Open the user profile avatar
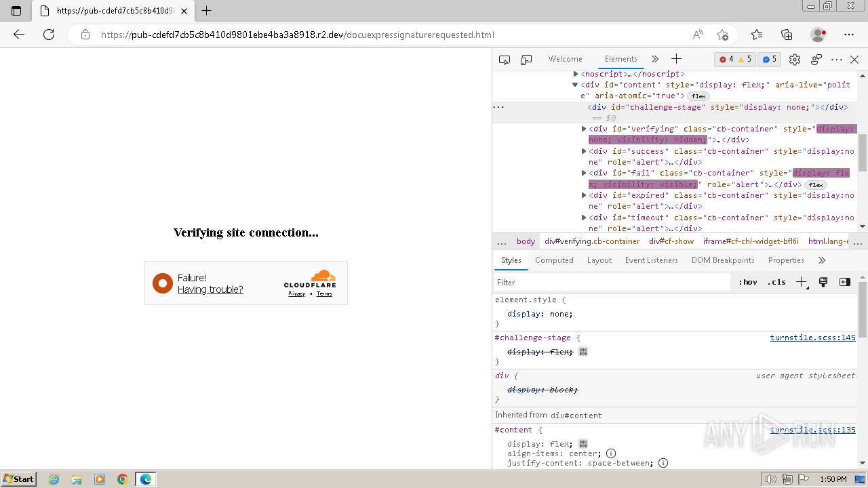The image size is (868, 488). [x=818, y=35]
